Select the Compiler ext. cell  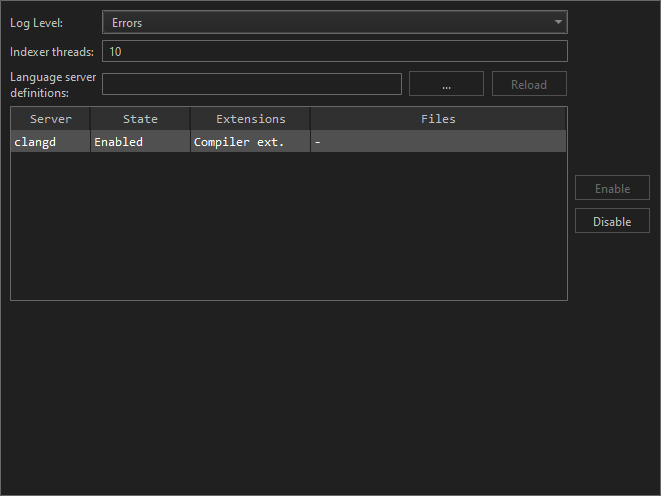tap(250, 142)
